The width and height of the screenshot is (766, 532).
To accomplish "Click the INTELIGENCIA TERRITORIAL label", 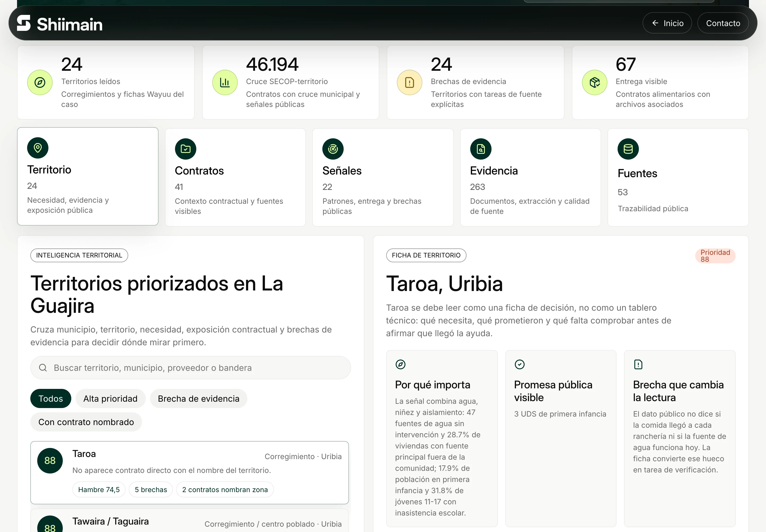I will pos(79,255).
